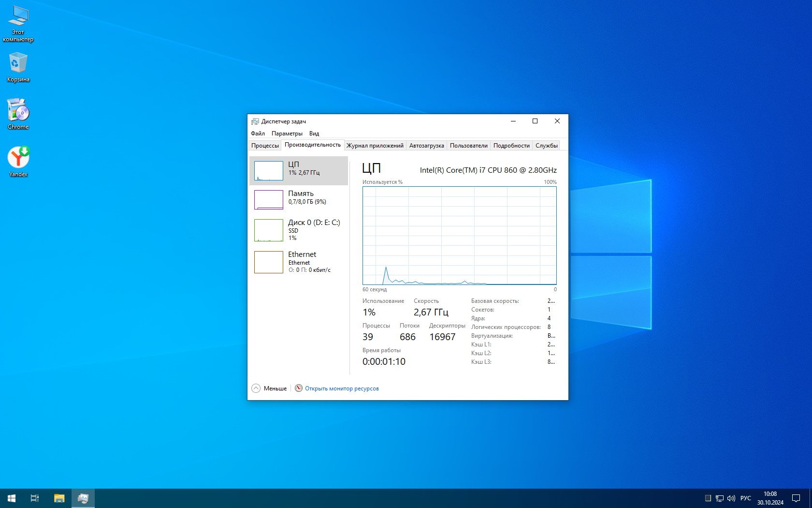812x508 pixels.
Task: Select the CPU (ЦП) performance graph thumbnail
Action: (269, 171)
